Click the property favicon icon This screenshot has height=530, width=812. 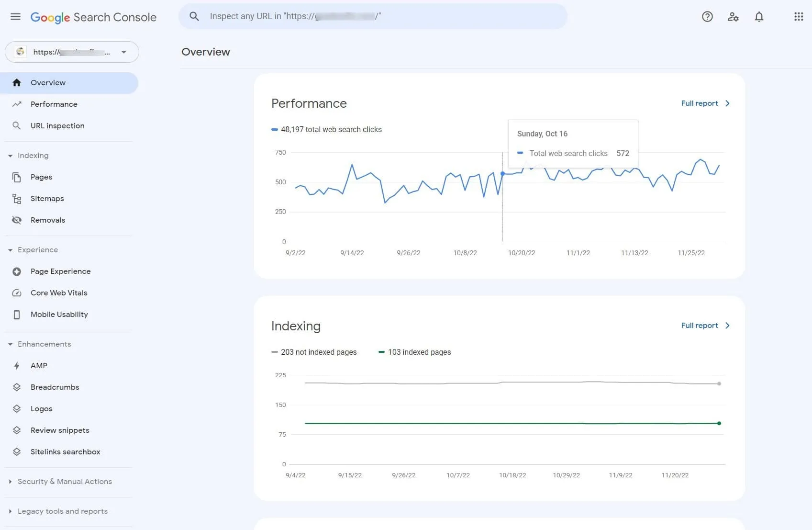pyautogui.click(x=21, y=52)
